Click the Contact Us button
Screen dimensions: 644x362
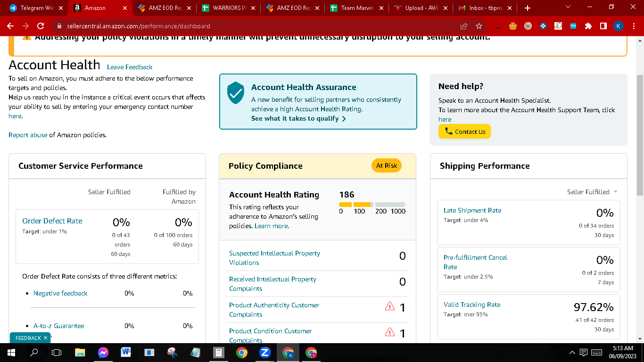pos(464,132)
